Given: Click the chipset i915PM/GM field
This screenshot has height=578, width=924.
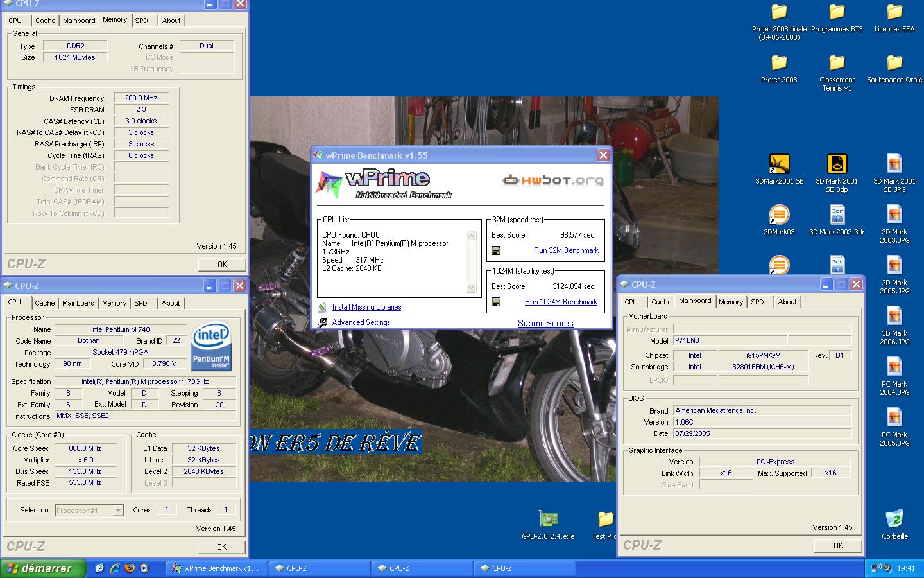Looking at the screenshot, I should tap(763, 355).
